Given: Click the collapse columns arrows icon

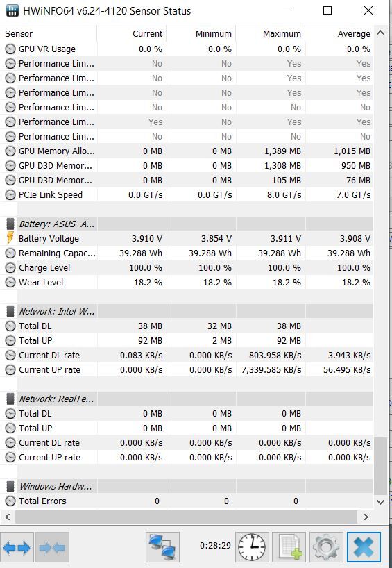Looking at the screenshot, I should (x=52, y=547).
